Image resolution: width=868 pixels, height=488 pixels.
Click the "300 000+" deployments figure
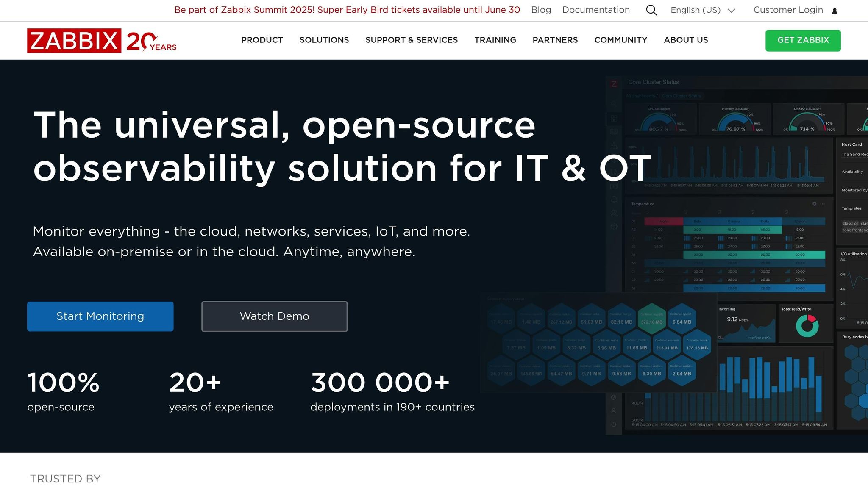click(x=380, y=383)
